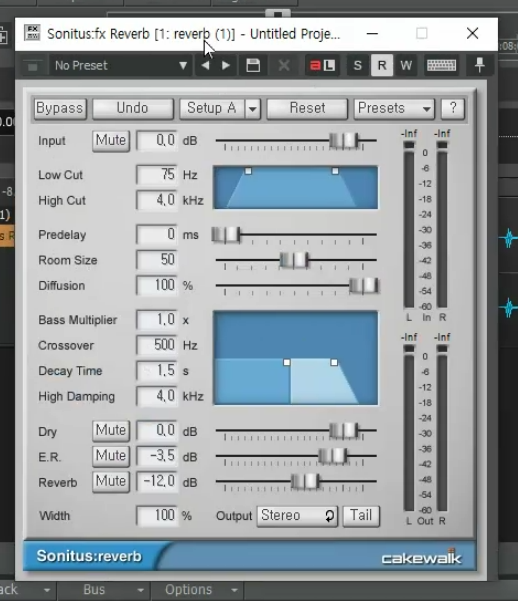Click the Room Size slider handle

click(294, 260)
